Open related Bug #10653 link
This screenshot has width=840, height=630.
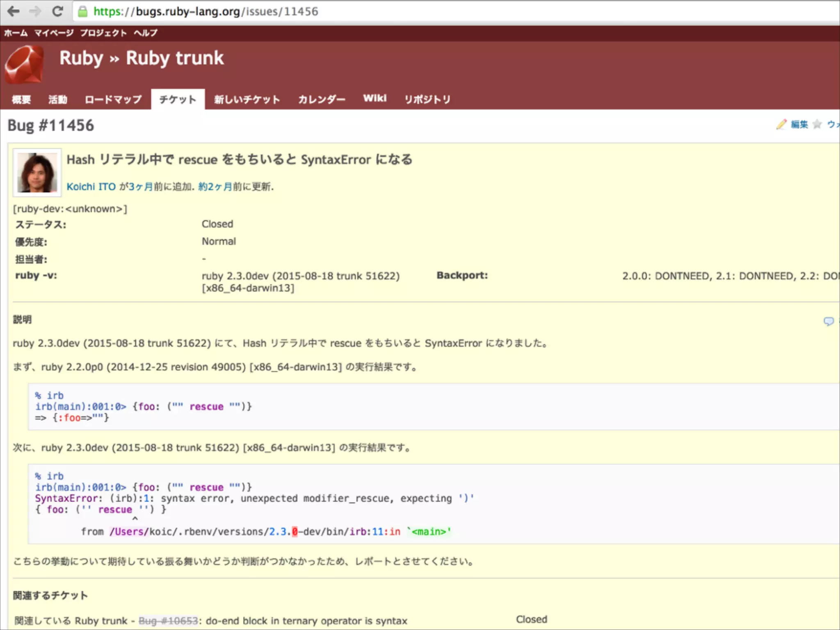point(168,621)
